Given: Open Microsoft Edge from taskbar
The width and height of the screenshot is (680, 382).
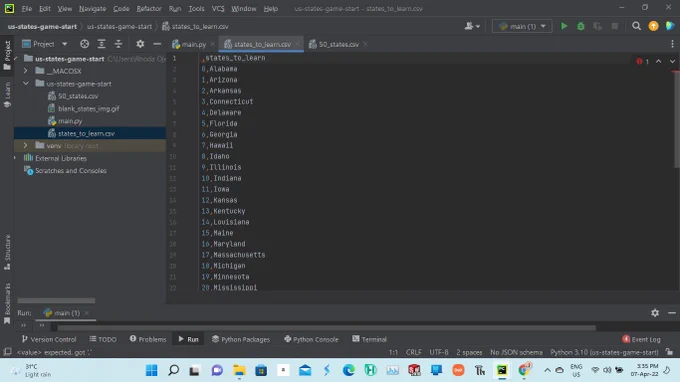Looking at the screenshot, I should (348, 370).
